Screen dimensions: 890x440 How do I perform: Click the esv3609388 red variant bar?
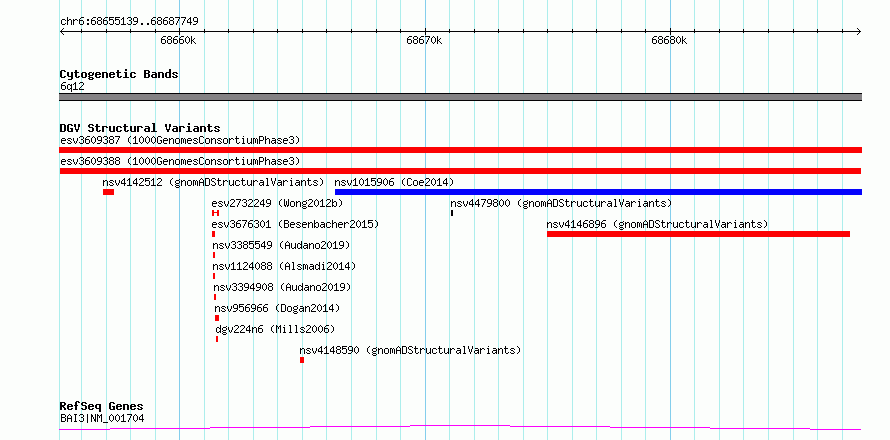(x=460, y=171)
